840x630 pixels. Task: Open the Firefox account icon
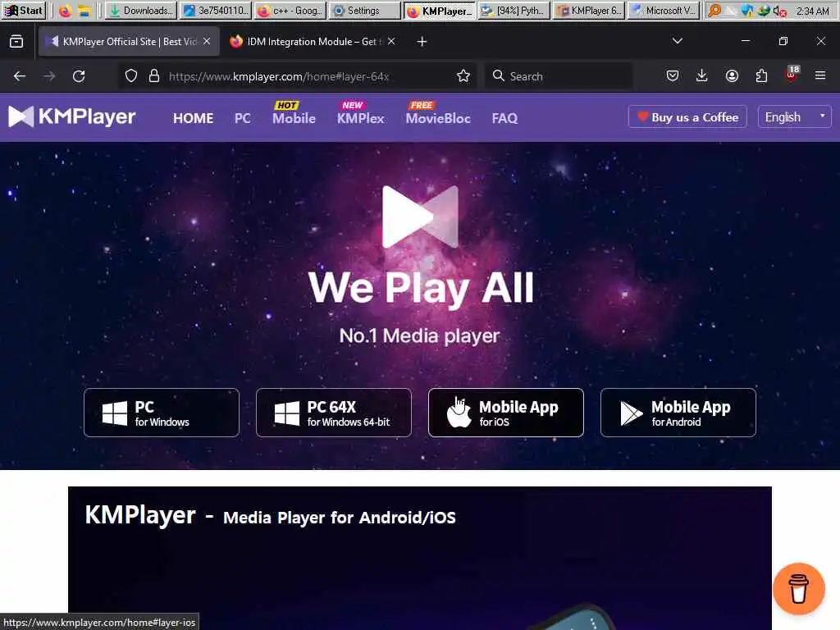click(x=732, y=76)
